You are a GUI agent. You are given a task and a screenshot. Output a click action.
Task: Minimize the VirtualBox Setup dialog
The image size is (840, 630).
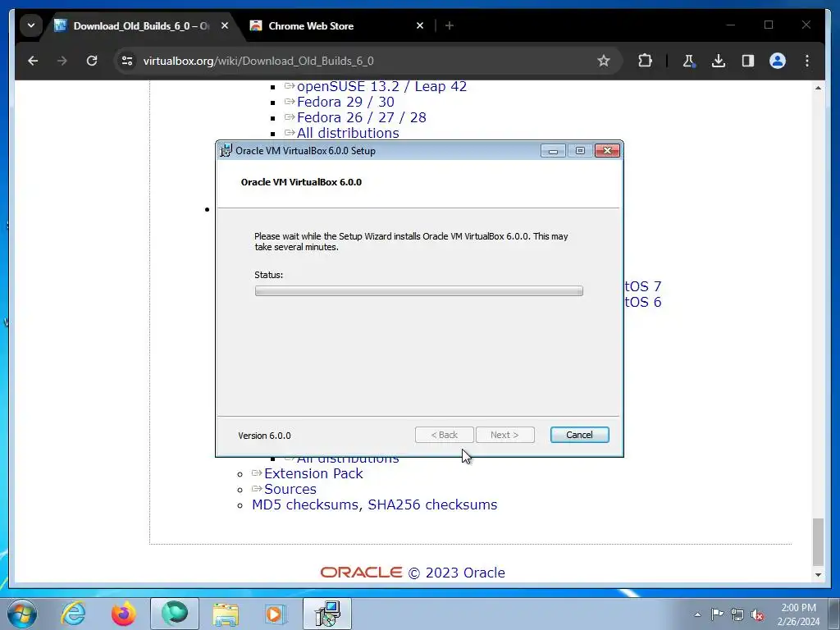[x=553, y=151]
